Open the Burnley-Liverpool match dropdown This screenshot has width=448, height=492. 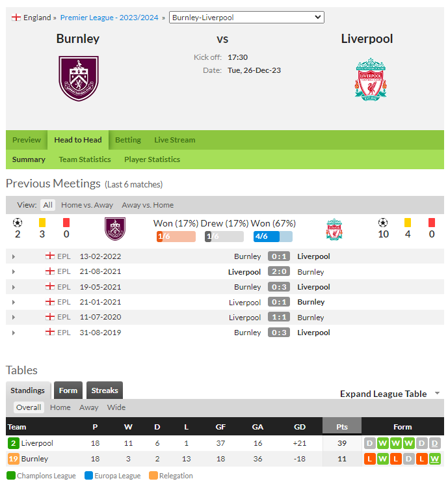click(x=246, y=18)
